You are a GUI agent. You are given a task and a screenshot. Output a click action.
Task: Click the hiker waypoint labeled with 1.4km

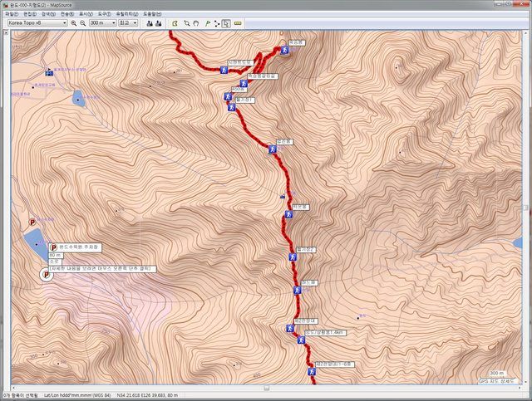(301, 340)
